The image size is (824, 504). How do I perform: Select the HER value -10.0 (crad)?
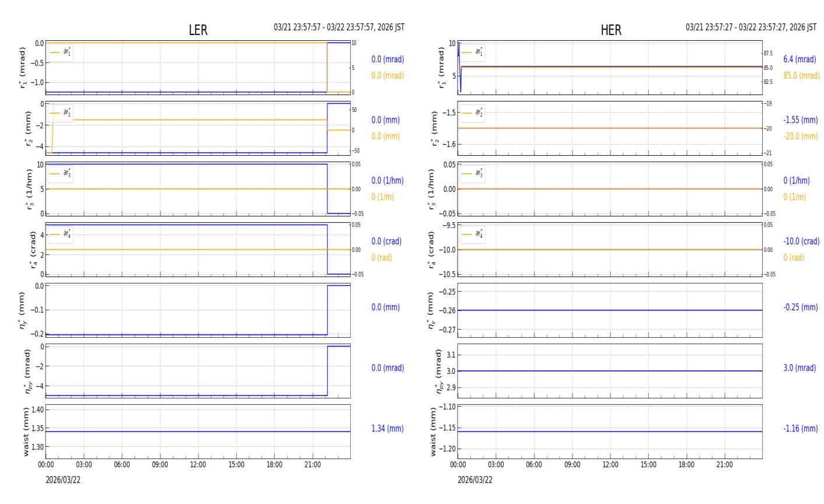tap(801, 242)
